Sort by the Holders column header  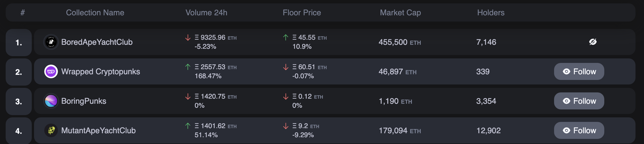491,12
